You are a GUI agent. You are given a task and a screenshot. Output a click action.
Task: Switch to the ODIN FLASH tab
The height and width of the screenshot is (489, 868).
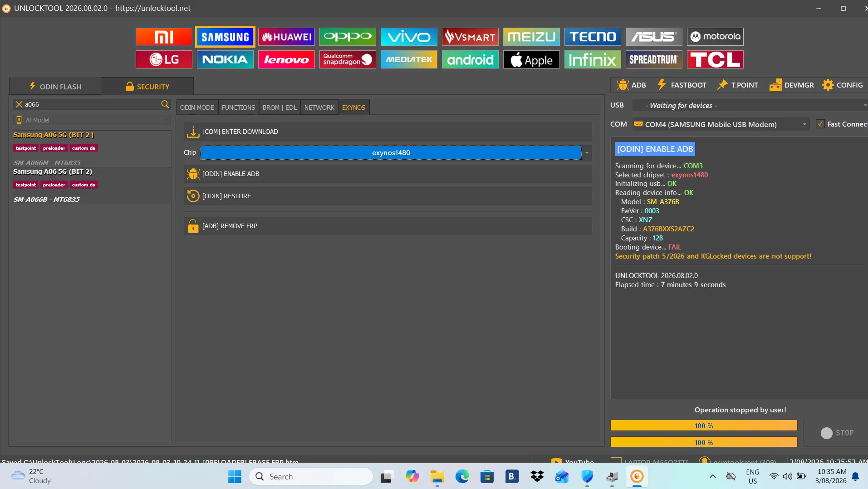[x=55, y=86]
